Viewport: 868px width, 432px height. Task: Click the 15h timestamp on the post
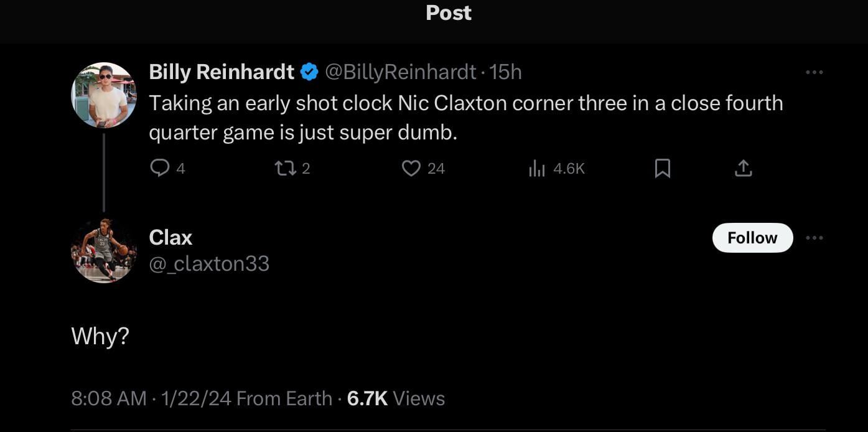click(506, 72)
